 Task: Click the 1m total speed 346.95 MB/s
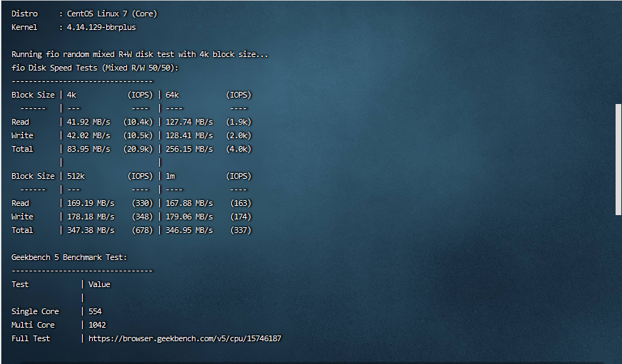(189, 230)
